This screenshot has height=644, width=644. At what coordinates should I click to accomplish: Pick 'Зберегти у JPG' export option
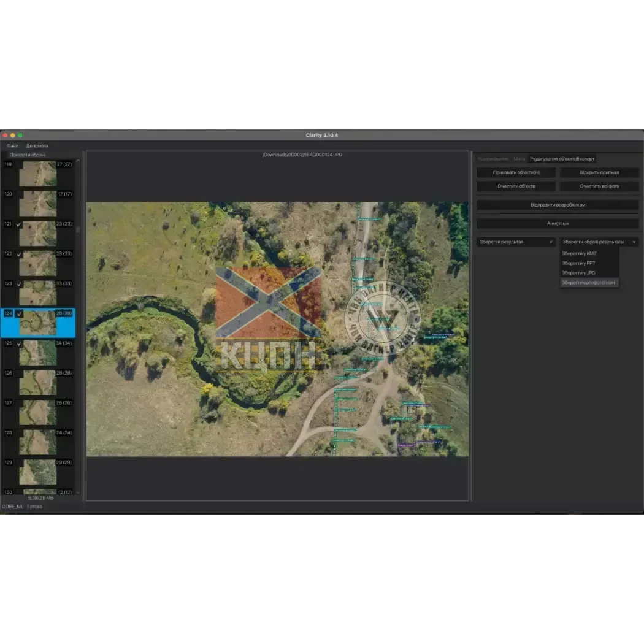(x=578, y=273)
